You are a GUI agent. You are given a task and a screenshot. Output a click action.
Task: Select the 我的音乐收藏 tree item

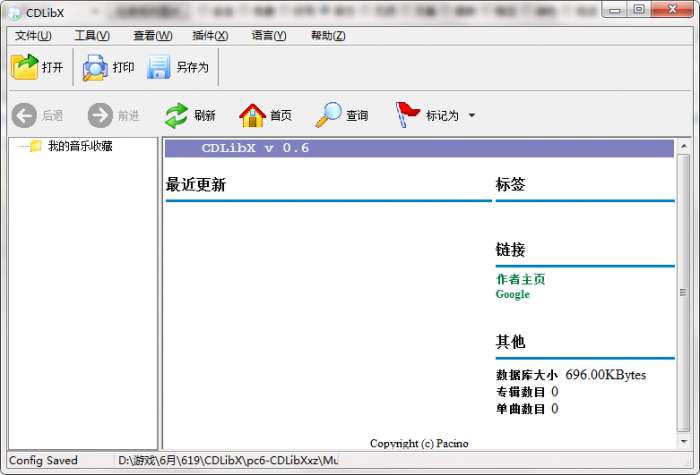click(x=80, y=146)
